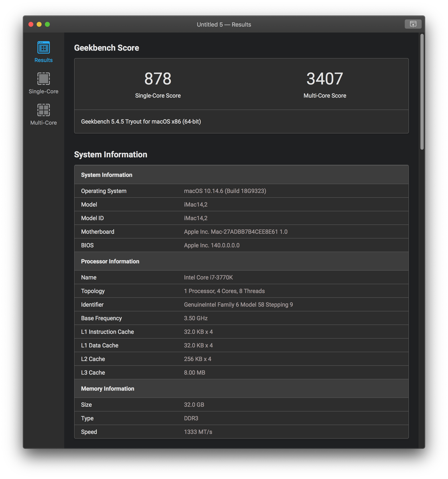
Task: Click the GenuineIntel Family 6 identifier value
Action: [239, 305]
